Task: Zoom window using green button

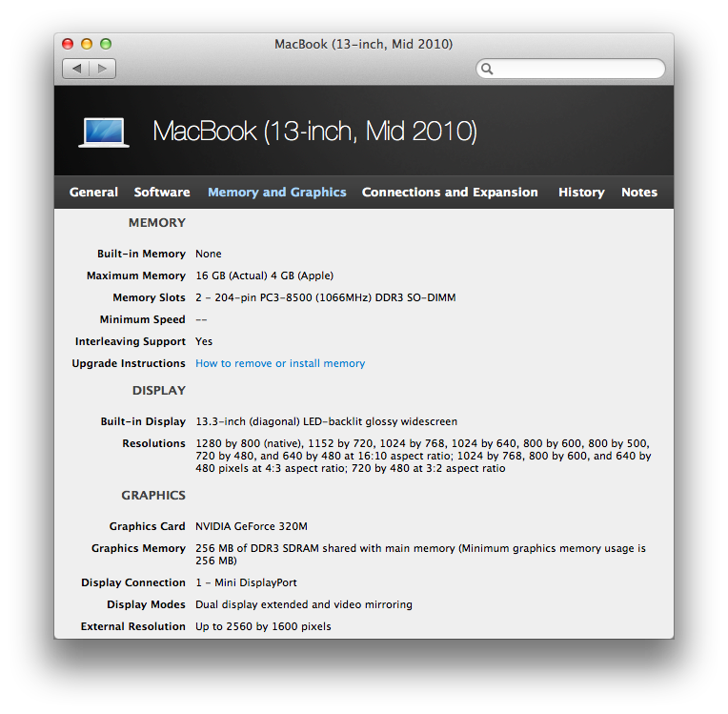Action: coord(106,44)
